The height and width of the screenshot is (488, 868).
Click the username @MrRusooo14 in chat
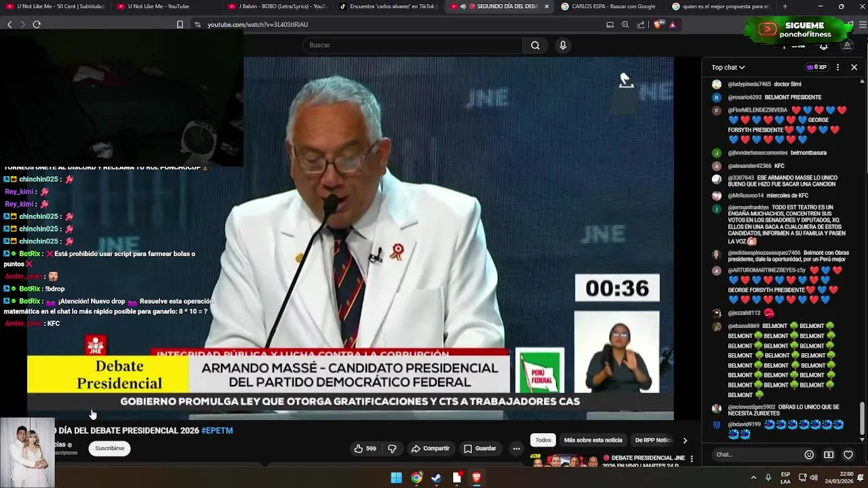pyautogui.click(x=745, y=196)
